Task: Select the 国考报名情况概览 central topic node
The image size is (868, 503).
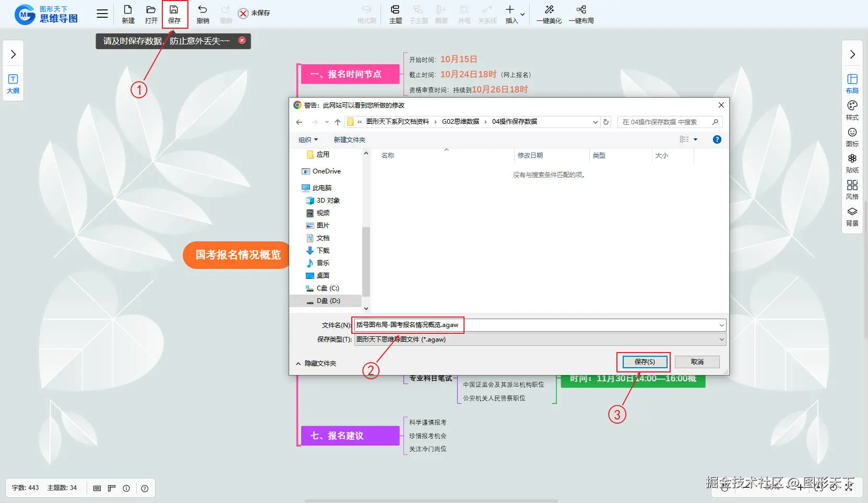Action: click(236, 255)
